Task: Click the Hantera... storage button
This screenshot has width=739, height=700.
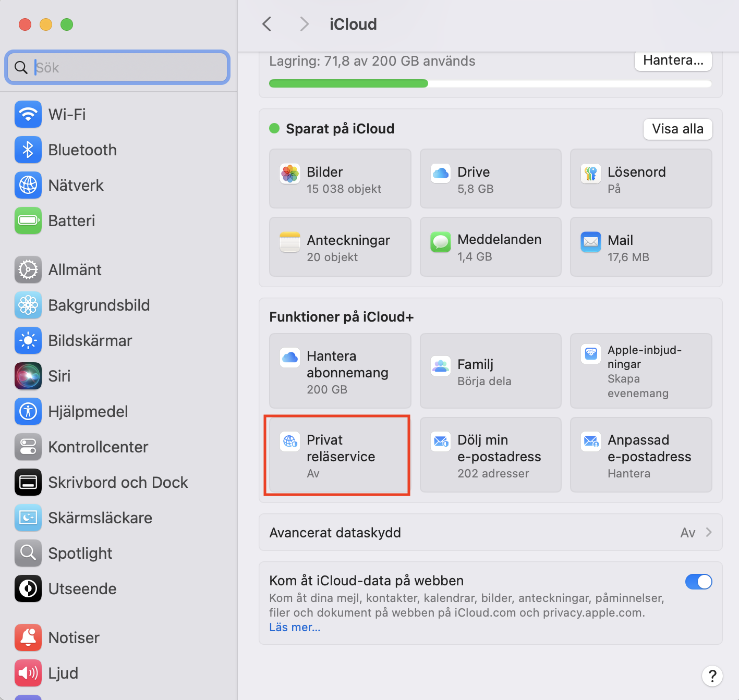Action: pyautogui.click(x=673, y=60)
